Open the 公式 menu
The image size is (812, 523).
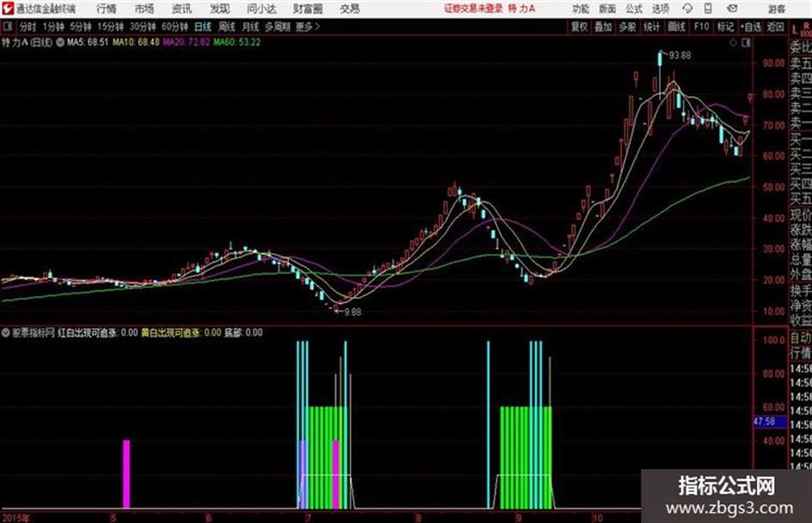tap(634, 9)
